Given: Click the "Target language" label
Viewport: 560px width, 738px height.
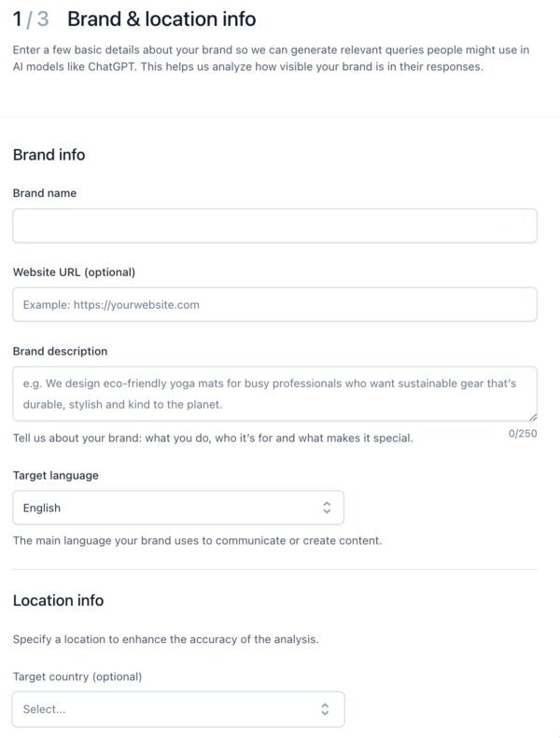Looking at the screenshot, I should tap(55, 476).
